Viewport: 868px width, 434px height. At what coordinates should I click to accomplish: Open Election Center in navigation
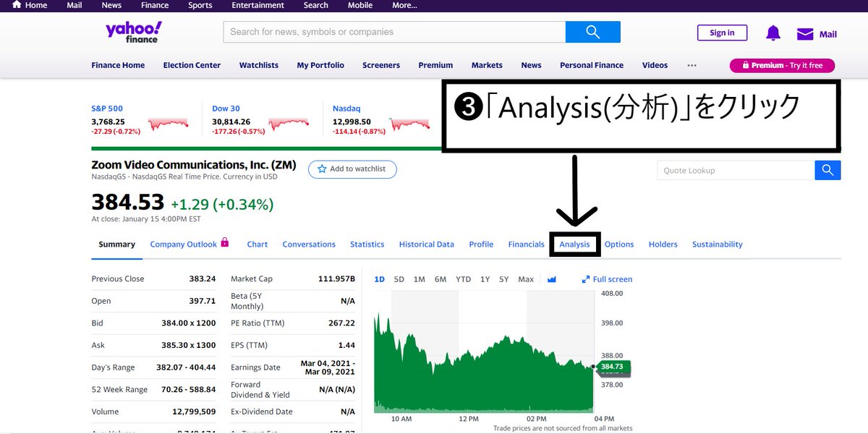(192, 65)
